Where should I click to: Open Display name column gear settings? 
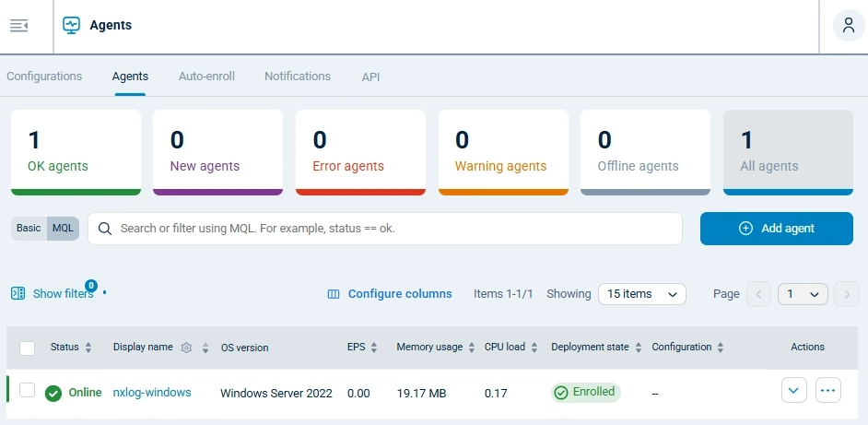(x=186, y=348)
